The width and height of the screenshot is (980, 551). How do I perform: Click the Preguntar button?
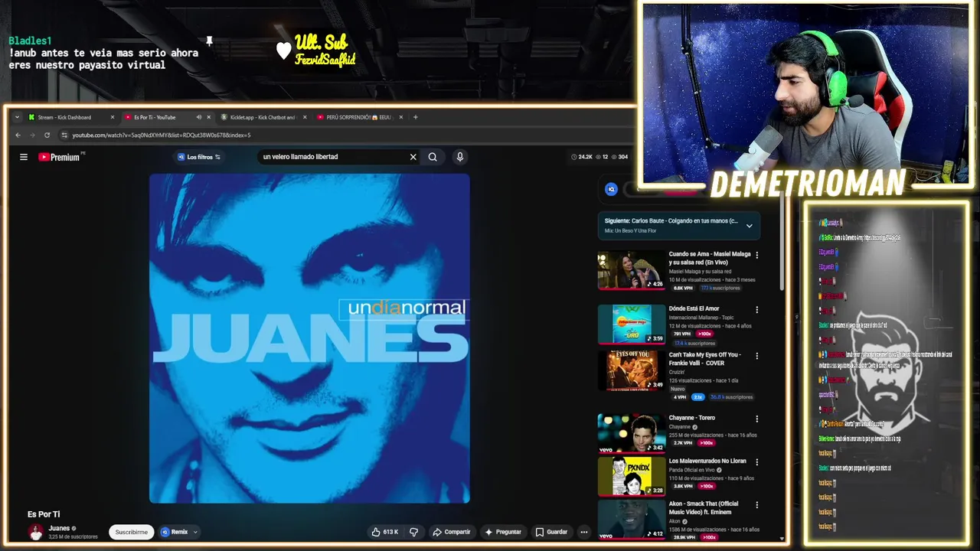503,532
